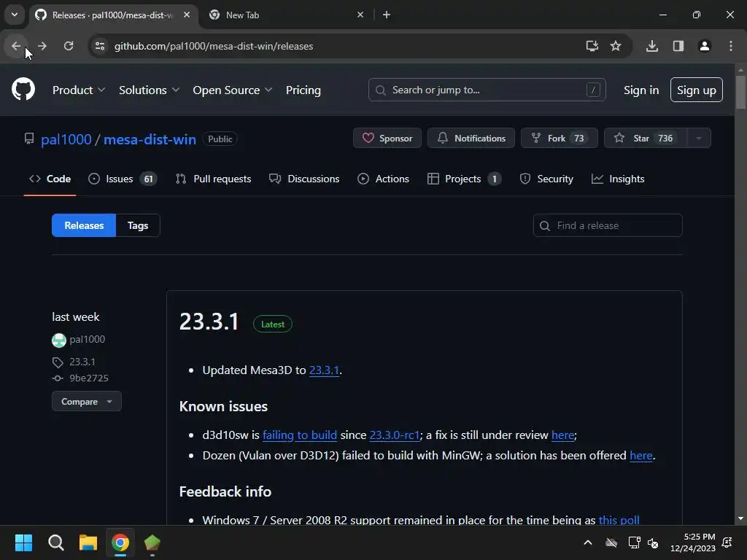The image size is (747, 560).
Task: Open the Security tab
Action: coord(546,179)
